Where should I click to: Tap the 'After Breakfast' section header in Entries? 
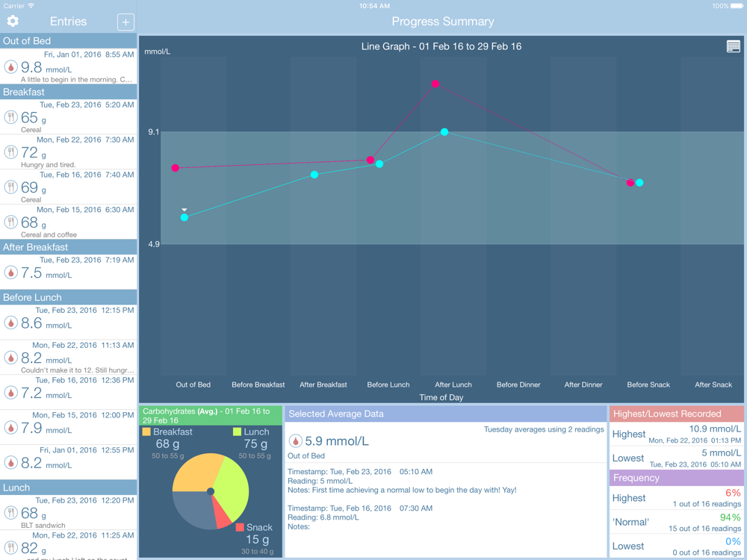(69, 247)
